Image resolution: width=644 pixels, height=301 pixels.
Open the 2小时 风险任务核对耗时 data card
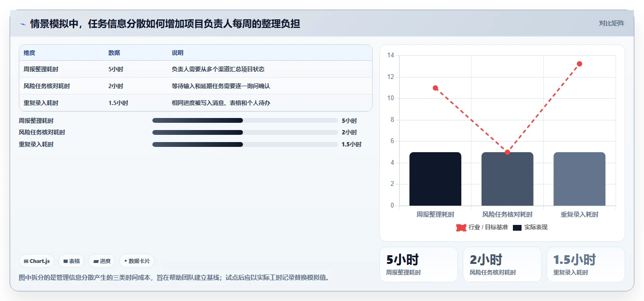pos(502,264)
